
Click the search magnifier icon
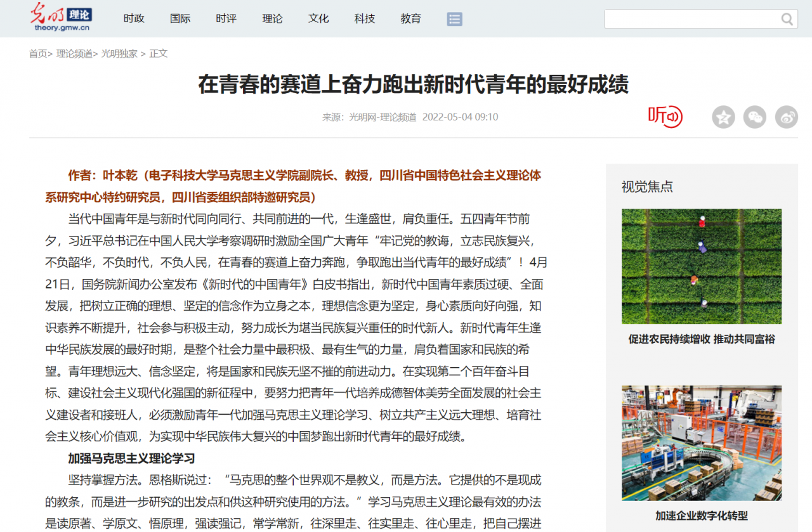coord(787,19)
